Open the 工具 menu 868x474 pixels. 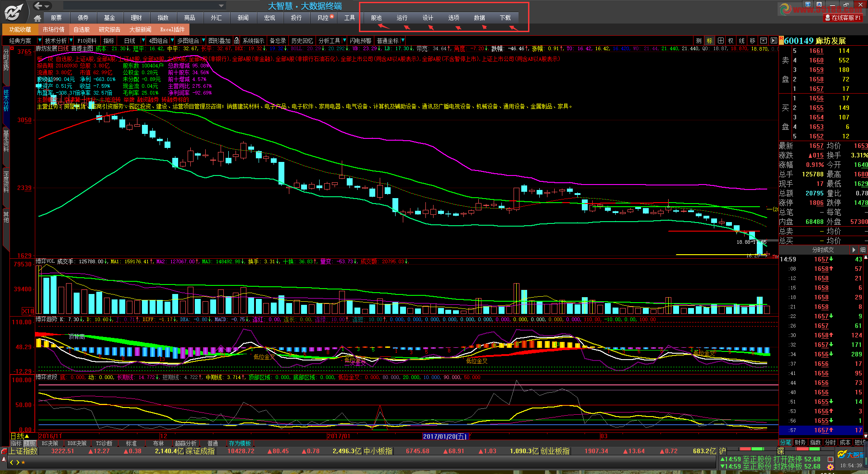(349, 18)
